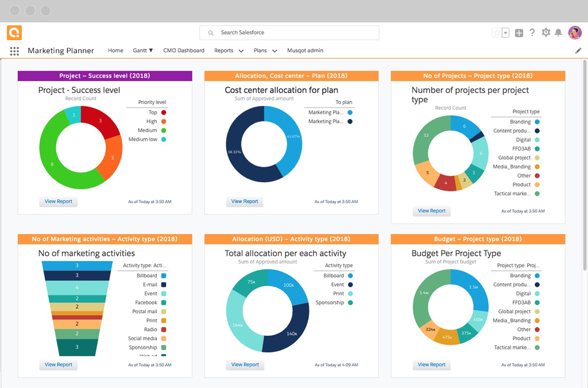
Task: Switch to the CMO Dashboard tab
Action: (184, 51)
